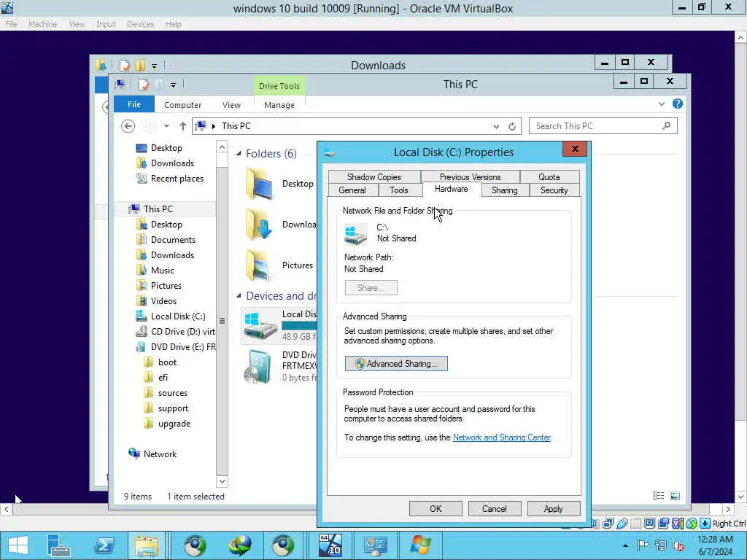
Task: Select the Pictures folder icon in Folders
Action: point(260,265)
